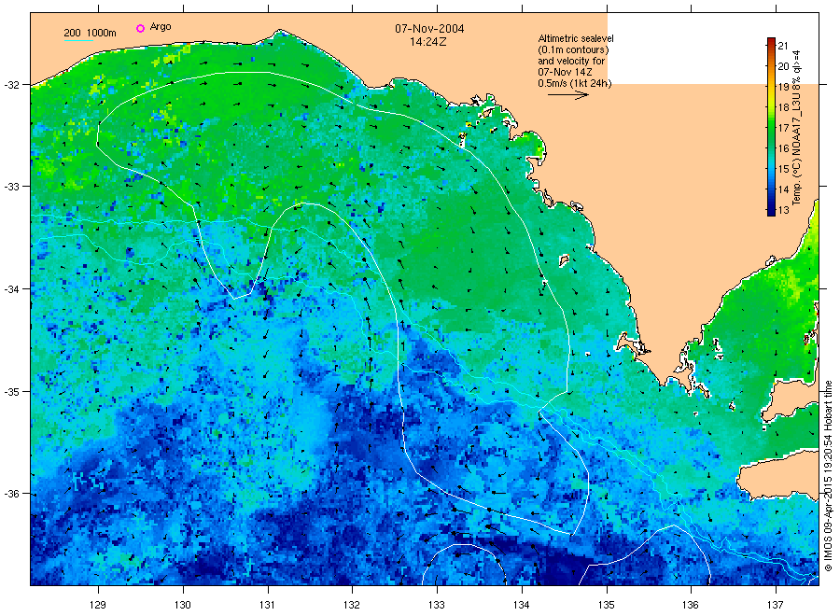Click the 'Argo' legend label
This screenshot has width=840, height=616.
pyautogui.click(x=161, y=27)
